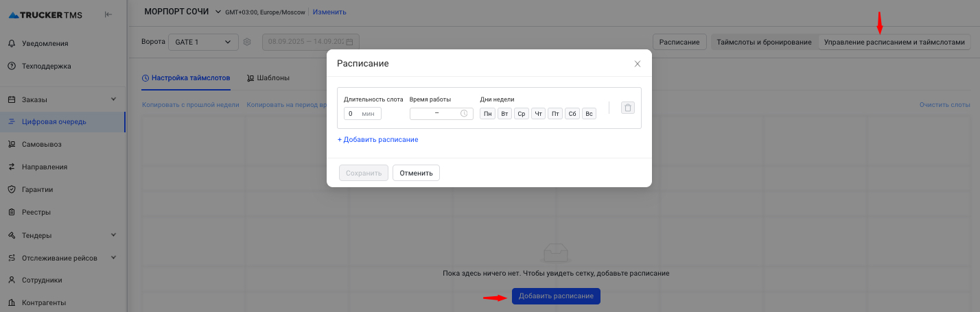Click the Техподдержка help icon
The height and width of the screenshot is (312, 980).
click(x=12, y=67)
